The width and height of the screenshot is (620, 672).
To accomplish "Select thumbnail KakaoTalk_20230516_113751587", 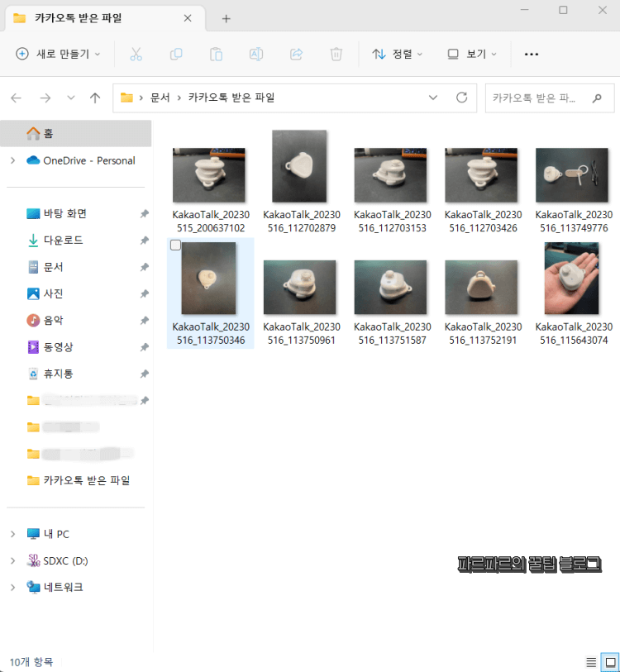I will point(390,287).
